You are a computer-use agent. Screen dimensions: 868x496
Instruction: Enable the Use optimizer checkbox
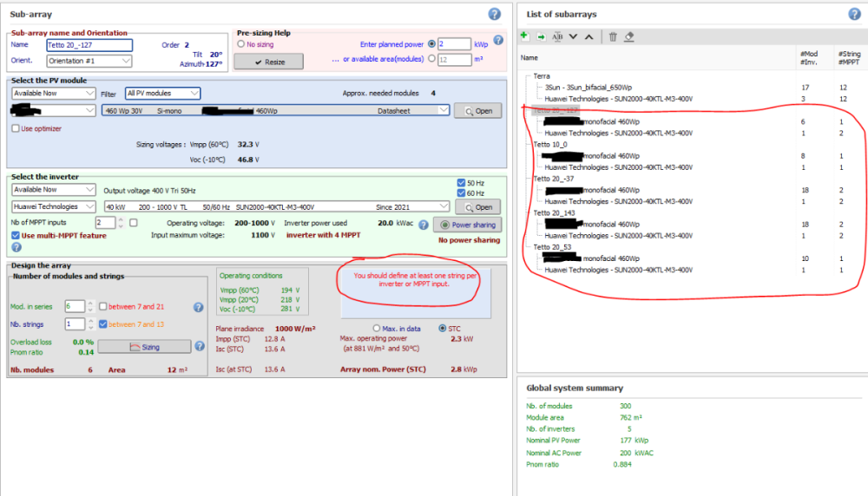[x=16, y=128]
